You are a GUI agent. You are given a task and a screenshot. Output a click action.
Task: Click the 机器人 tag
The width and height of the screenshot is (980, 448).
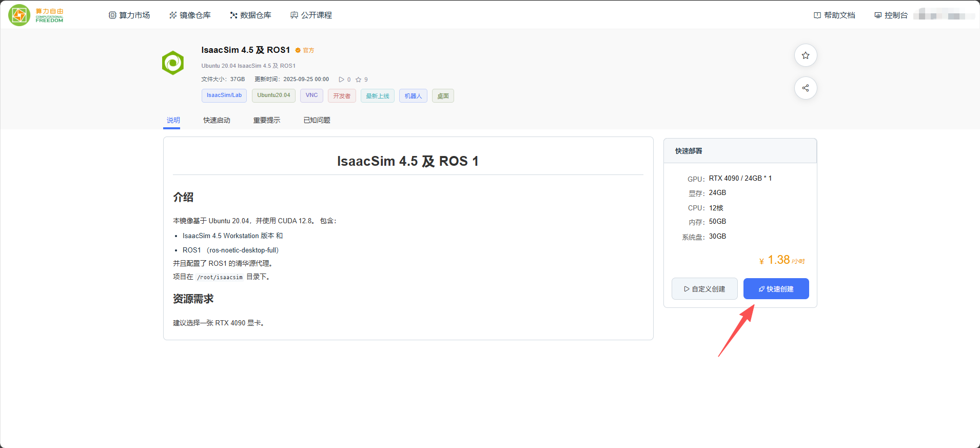(x=413, y=95)
